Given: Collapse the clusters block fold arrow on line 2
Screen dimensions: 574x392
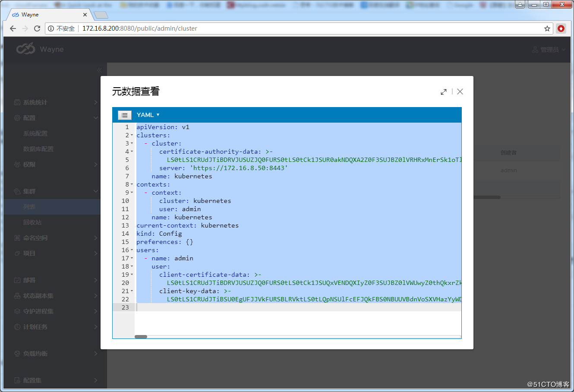Looking at the screenshot, I should 132,135.
